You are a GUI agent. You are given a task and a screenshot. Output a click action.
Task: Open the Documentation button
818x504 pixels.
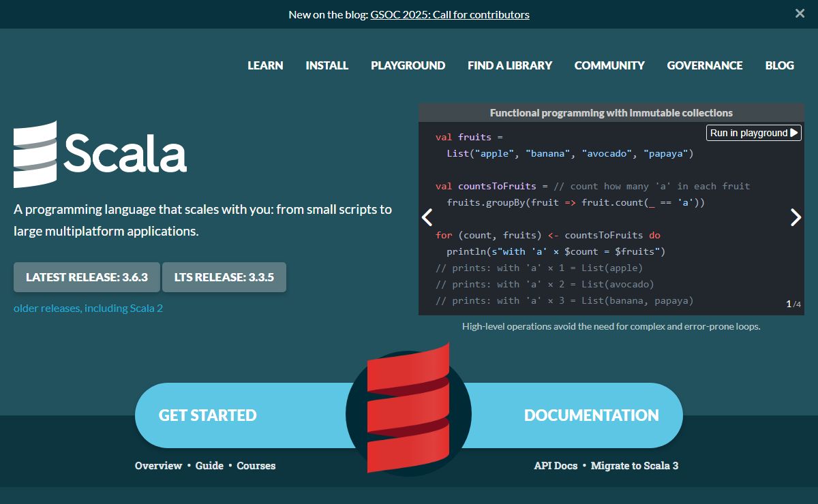[x=592, y=415]
